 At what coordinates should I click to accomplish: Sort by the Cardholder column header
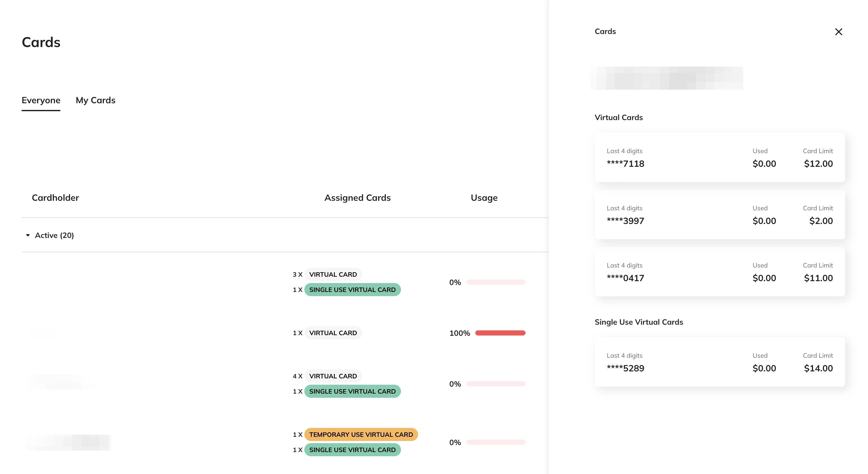55,198
